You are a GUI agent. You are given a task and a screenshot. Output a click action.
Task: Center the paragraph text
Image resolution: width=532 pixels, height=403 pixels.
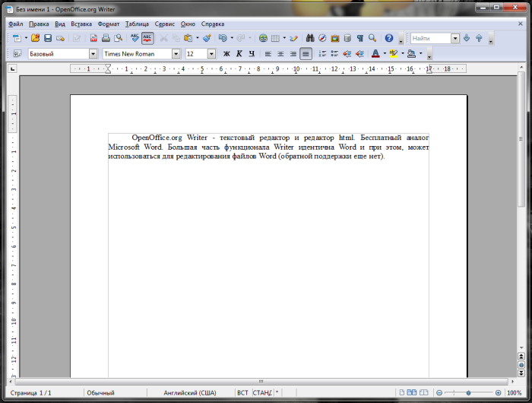point(280,54)
